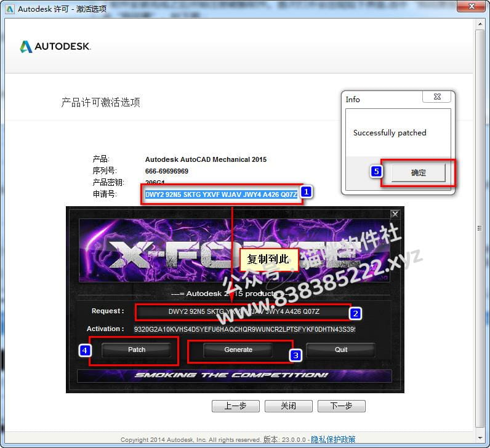The height and width of the screenshot is (448, 490).
Task: Click the Generate button in X-Force
Action: [238, 350]
